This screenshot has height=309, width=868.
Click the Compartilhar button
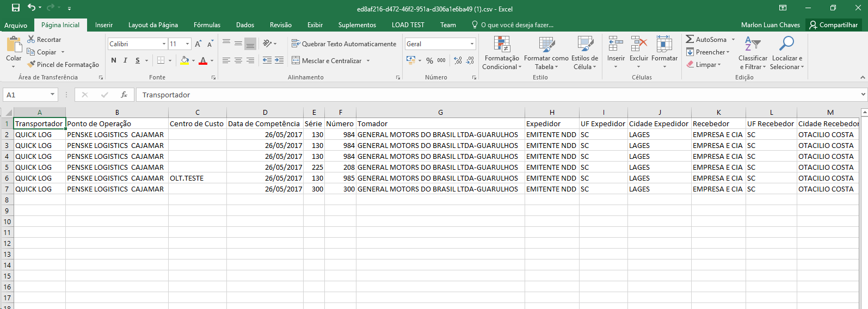pos(833,25)
